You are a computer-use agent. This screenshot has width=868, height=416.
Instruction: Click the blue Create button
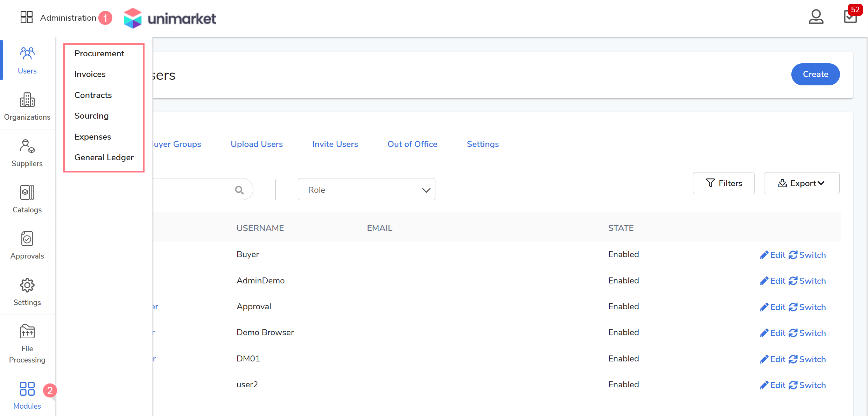tap(815, 74)
